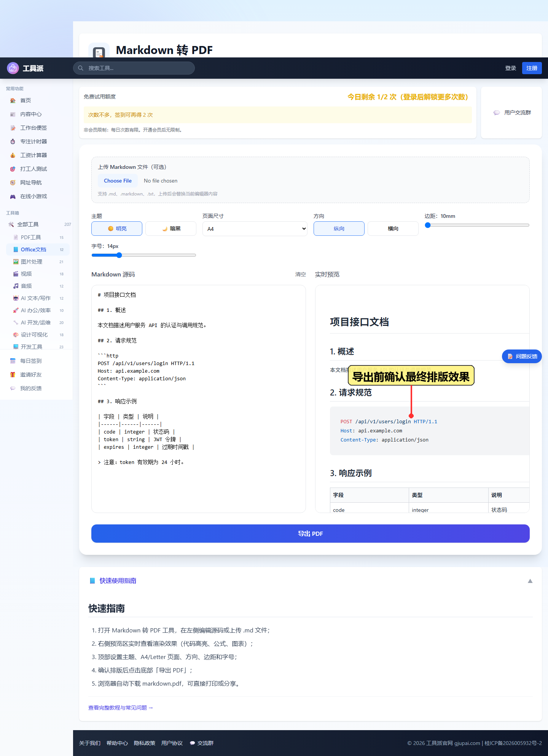Click the AI 文本/写作 robot icon
The image size is (548, 756).
(x=16, y=298)
